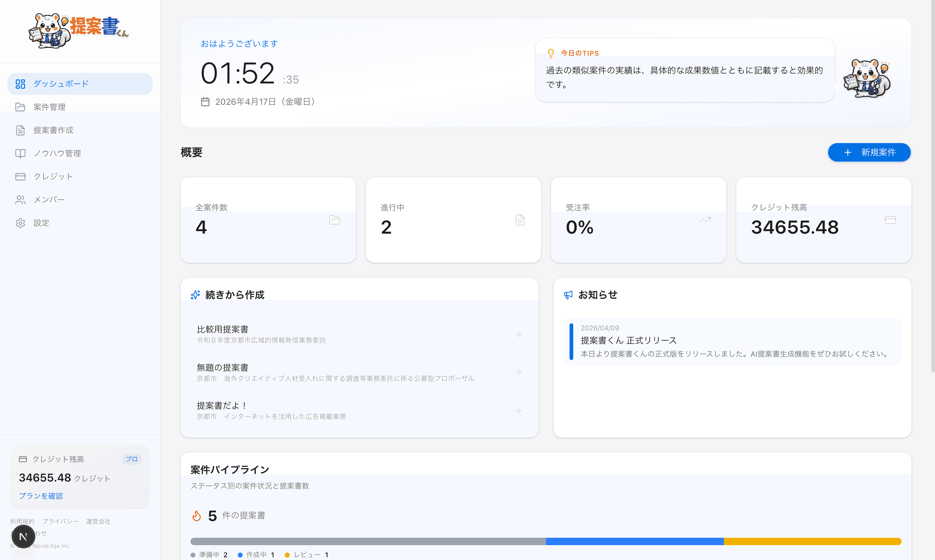Click the 新規案件 button

[869, 152]
